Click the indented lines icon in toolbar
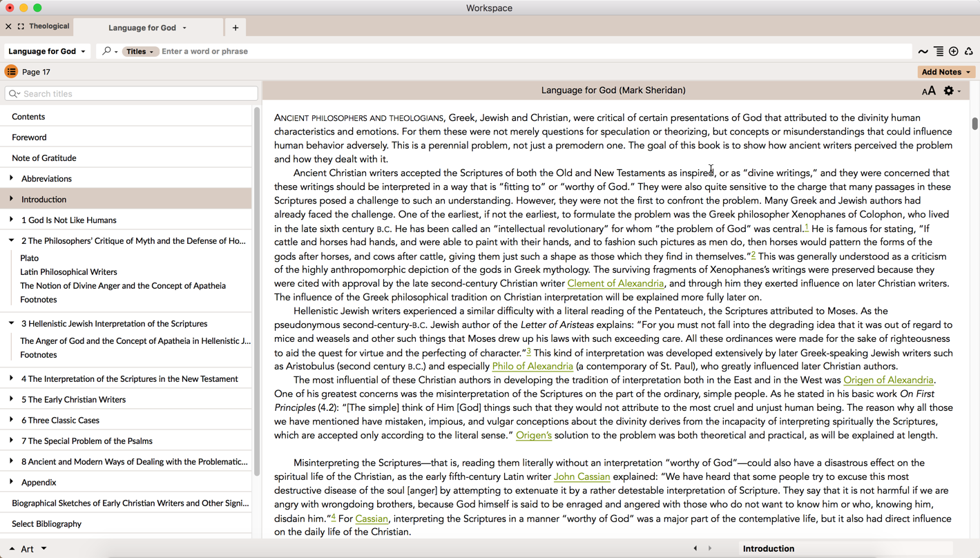This screenshot has height=558, width=980. (x=939, y=52)
